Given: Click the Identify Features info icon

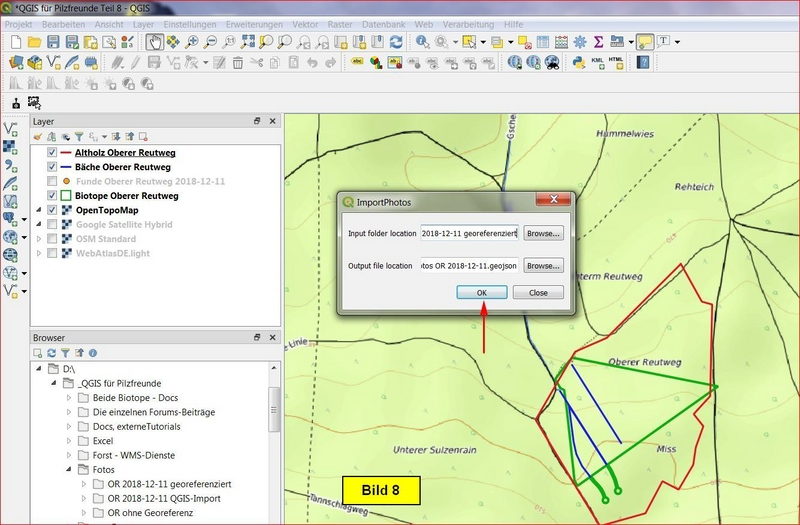Looking at the screenshot, I should point(423,42).
